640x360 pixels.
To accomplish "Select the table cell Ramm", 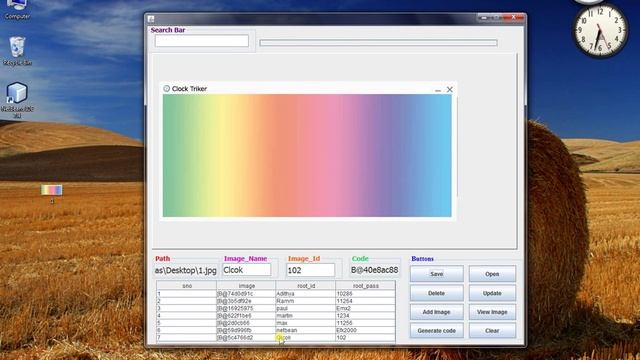I will 306,301.
